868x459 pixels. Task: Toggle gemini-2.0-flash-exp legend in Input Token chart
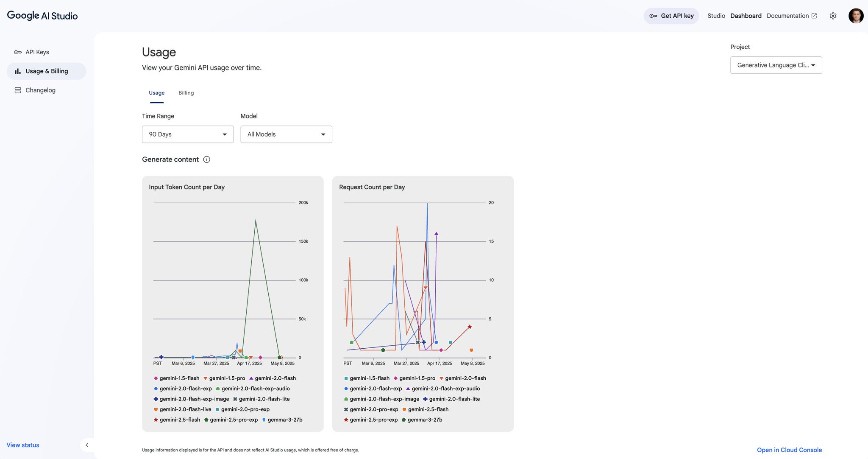(x=183, y=389)
